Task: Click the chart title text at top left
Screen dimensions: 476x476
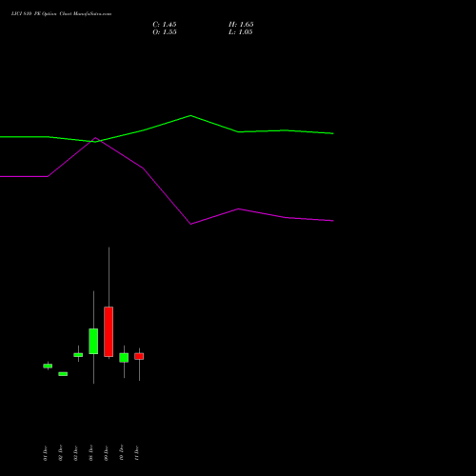Action: point(61,14)
